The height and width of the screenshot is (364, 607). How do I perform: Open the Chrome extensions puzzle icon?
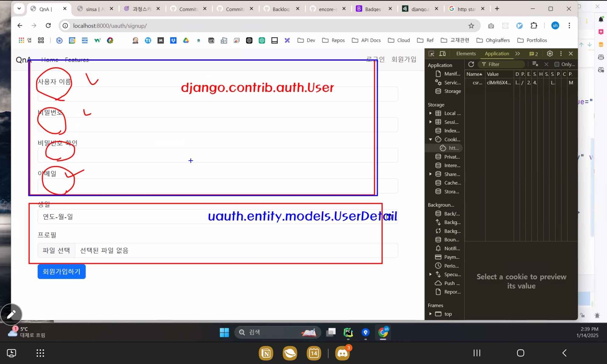(534, 26)
